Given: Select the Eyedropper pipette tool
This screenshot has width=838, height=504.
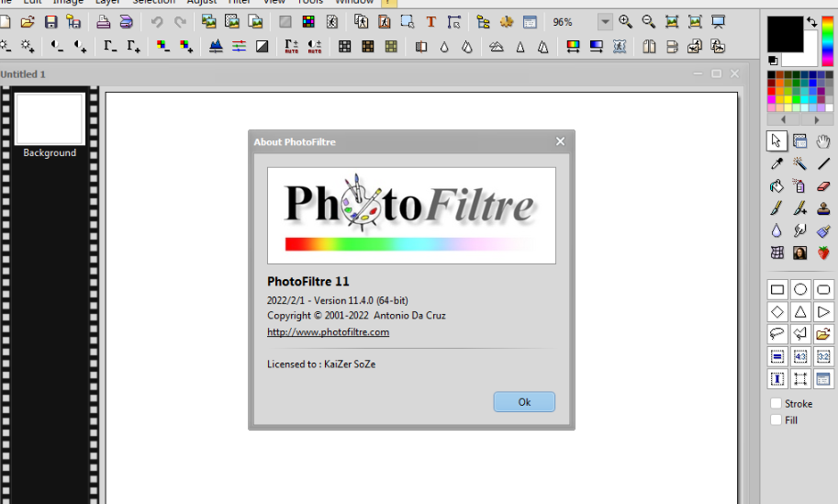Looking at the screenshot, I should [x=777, y=163].
